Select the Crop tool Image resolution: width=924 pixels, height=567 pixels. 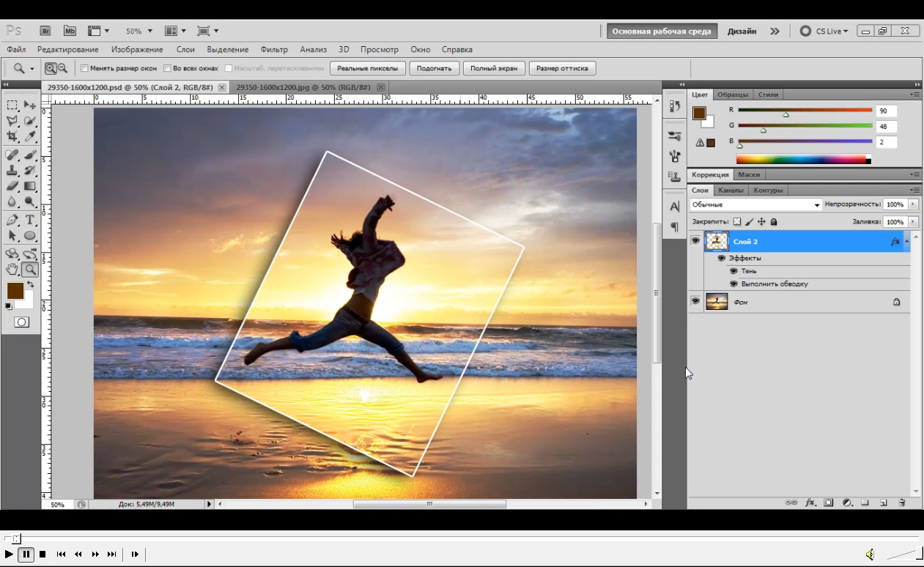(x=12, y=137)
